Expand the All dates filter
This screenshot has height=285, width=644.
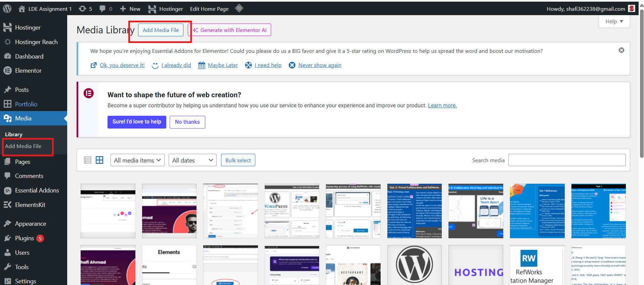pos(192,160)
